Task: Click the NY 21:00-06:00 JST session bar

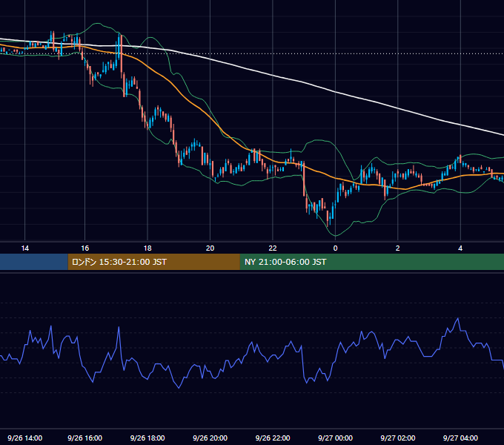Action: point(372,262)
